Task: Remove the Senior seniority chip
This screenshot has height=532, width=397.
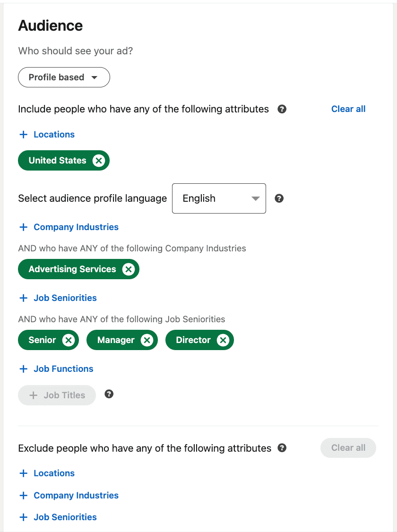Action: [x=68, y=340]
